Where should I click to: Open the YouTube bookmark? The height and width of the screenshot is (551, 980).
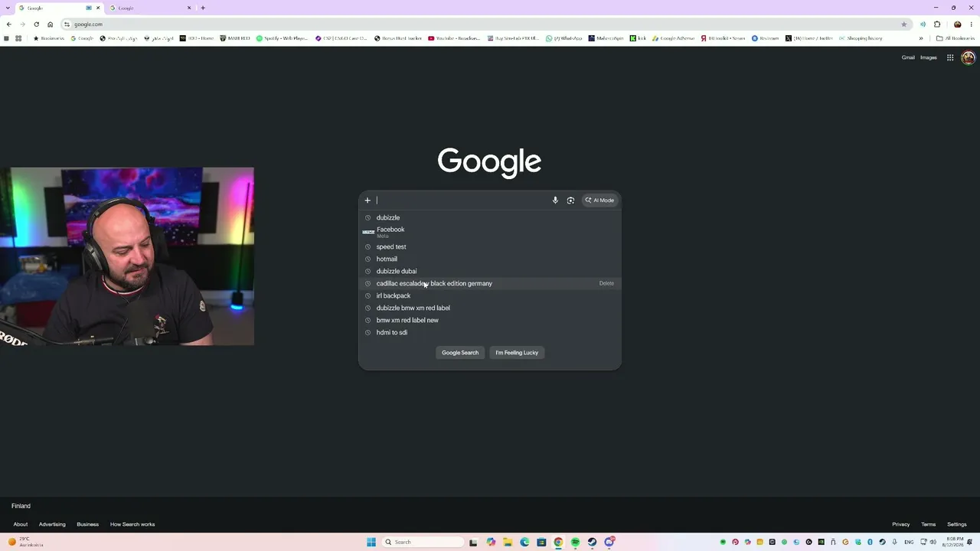[x=455, y=38]
